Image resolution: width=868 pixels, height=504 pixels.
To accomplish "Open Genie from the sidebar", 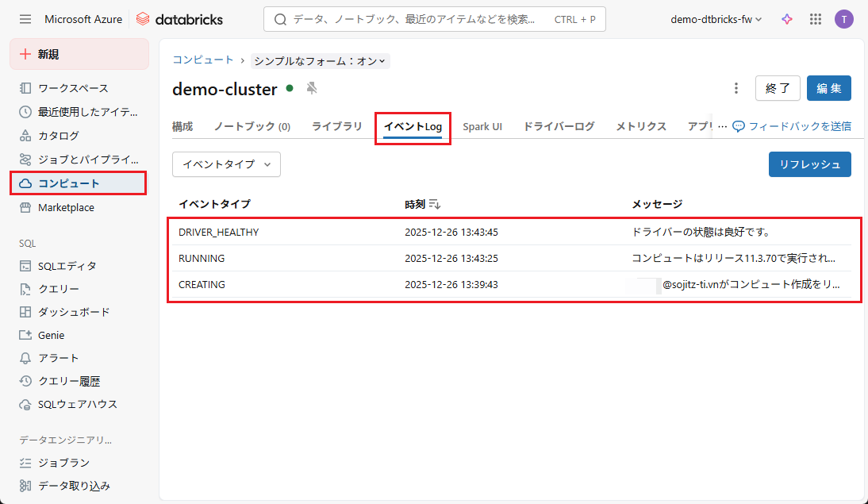I will click(x=51, y=335).
